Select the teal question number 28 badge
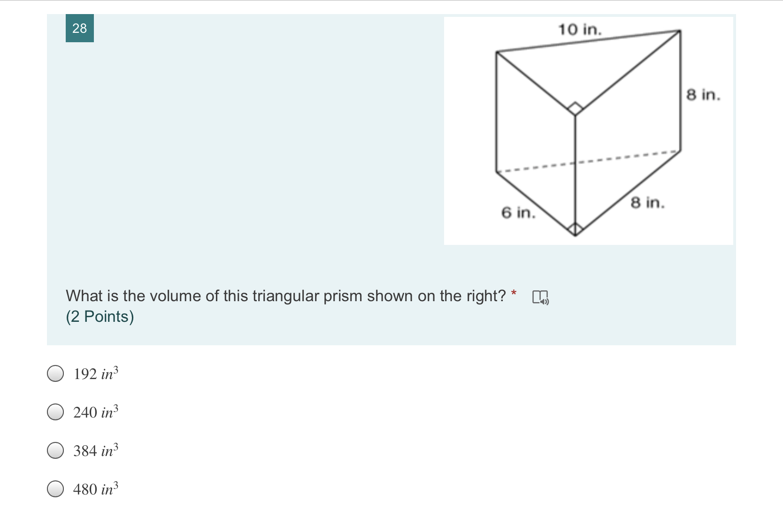 79,29
